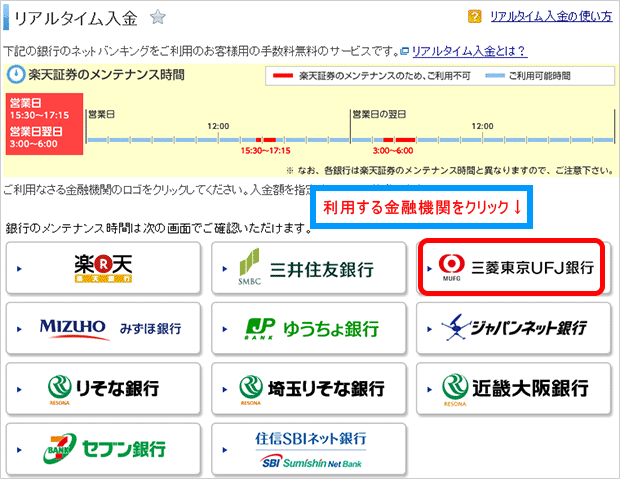Select the みずほ銀行 MIZUHO button
The image size is (620, 479).
[103, 329]
